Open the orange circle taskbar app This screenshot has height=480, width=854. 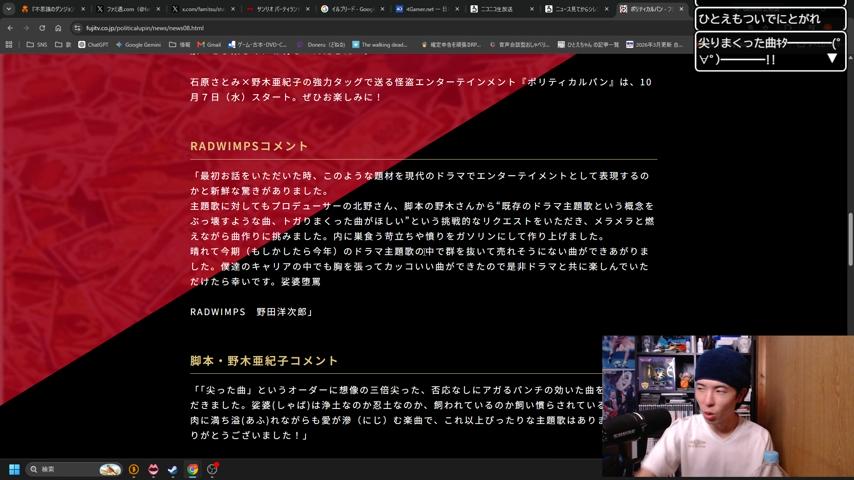click(133, 469)
